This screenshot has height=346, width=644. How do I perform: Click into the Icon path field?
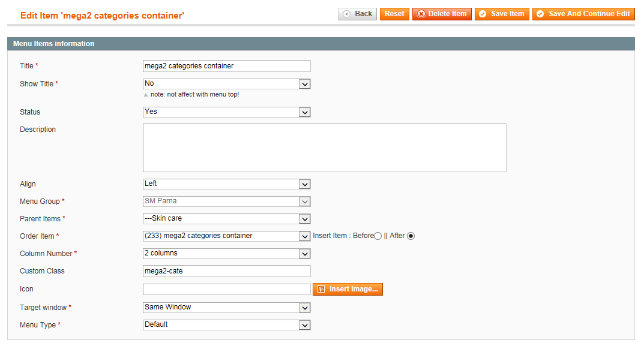[227, 289]
